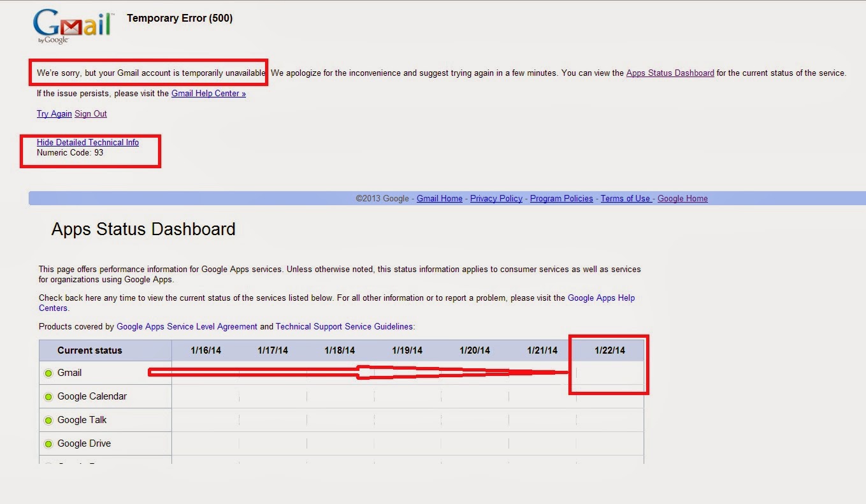Click the Google Calendar row label
Image resolution: width=866 pixels, height=504 pixels.
[92, 396]
